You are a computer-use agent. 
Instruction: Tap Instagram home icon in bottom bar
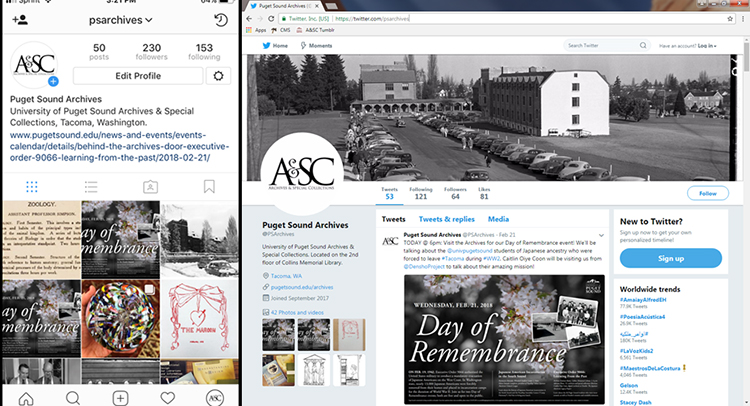point(26,398)
